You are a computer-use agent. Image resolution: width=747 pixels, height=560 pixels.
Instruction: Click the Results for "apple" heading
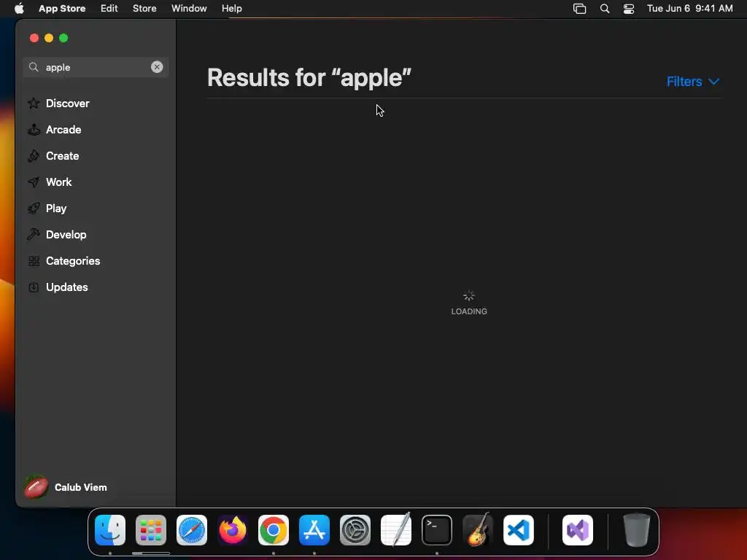coord(309,77)
